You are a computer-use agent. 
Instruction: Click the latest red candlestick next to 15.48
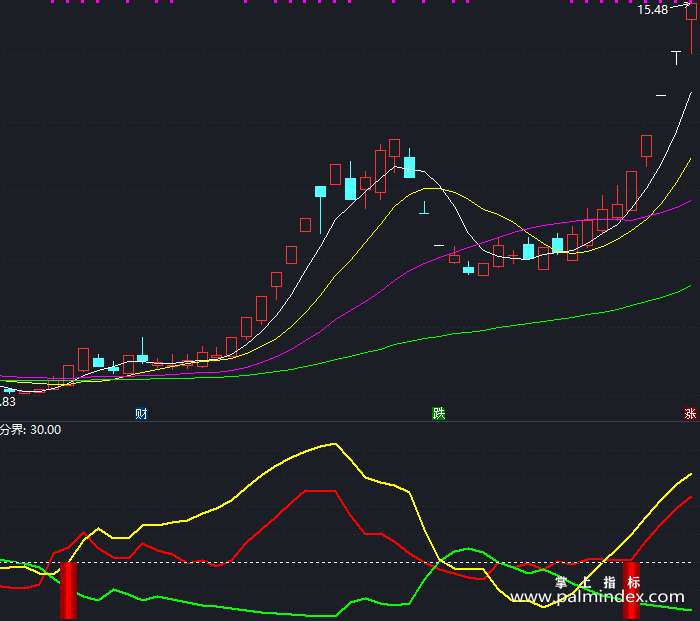692,27
